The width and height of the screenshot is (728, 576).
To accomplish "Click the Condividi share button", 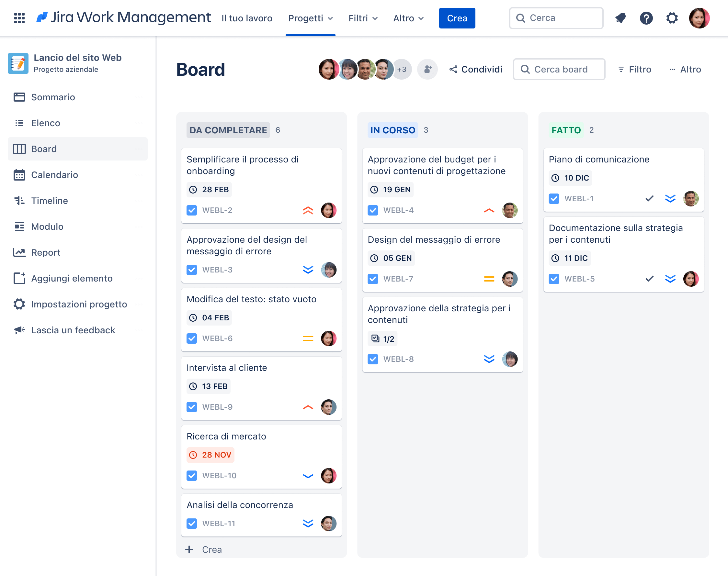I will [476, 70].
